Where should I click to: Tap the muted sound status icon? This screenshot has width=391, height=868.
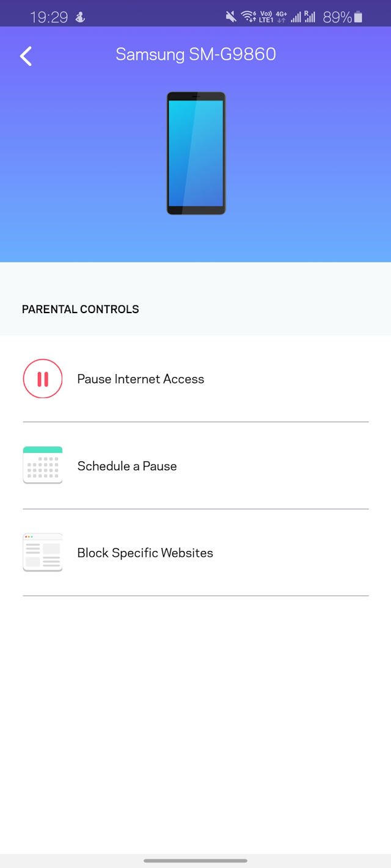(x=231, y=17)
